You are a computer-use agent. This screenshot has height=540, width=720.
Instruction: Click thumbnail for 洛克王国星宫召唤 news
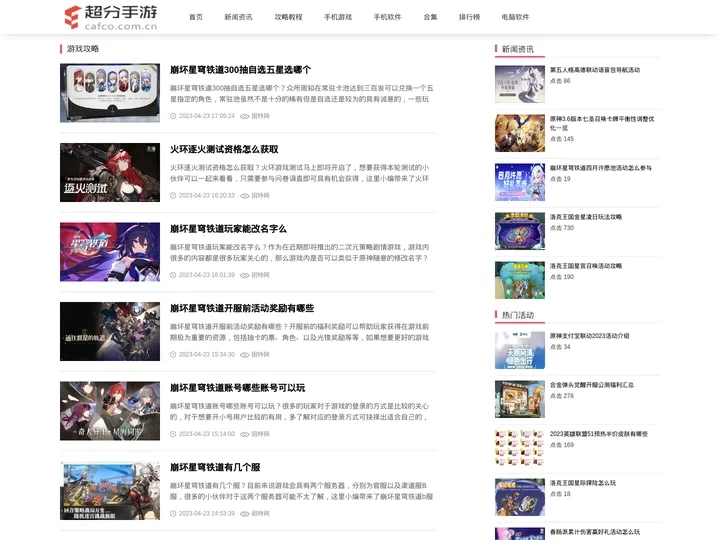point(520,280)
